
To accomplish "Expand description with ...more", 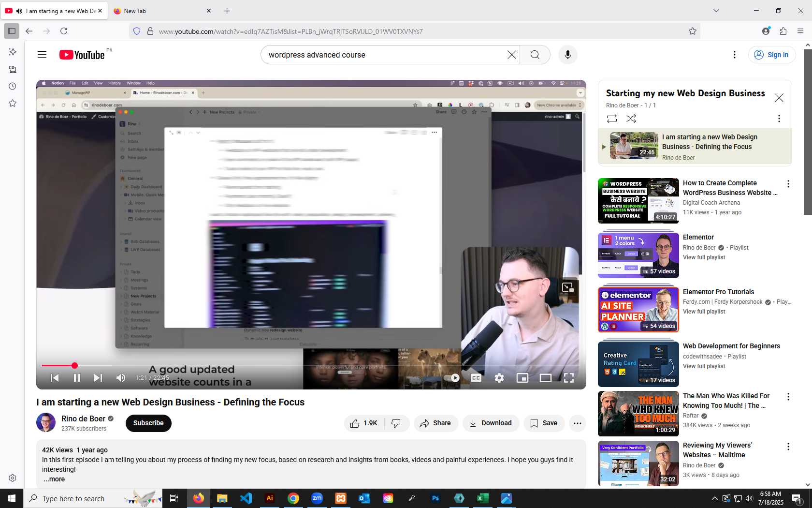I will pyautogui.click(x=54, y=479).
